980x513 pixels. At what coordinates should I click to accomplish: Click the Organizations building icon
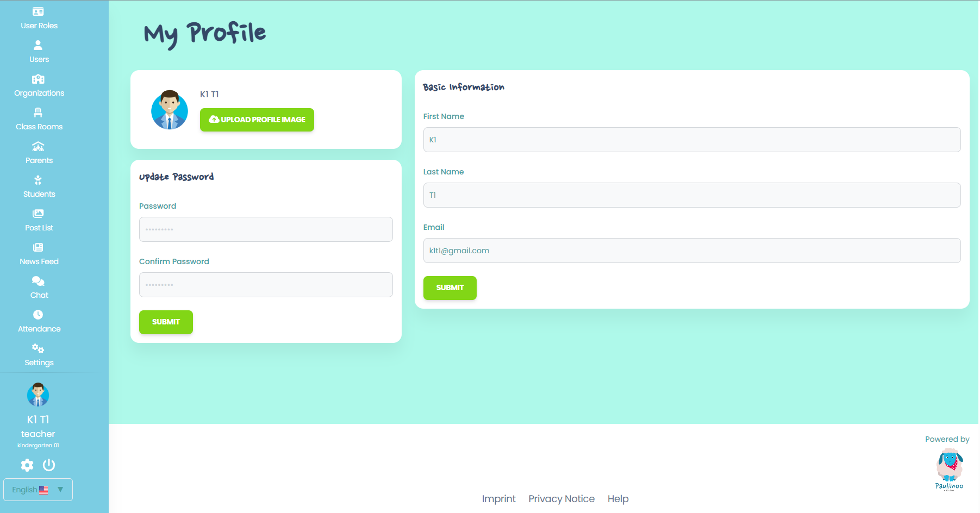pyautogui.click(x=38, y=79)
